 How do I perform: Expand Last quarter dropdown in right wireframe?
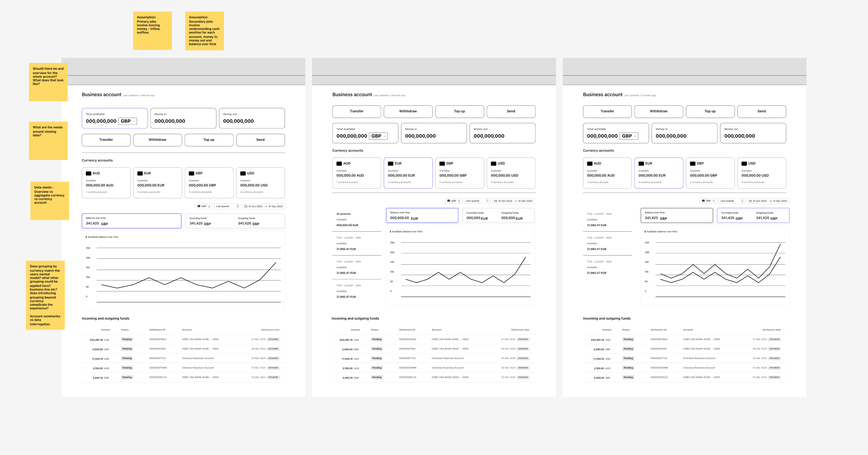pos(732,201)
